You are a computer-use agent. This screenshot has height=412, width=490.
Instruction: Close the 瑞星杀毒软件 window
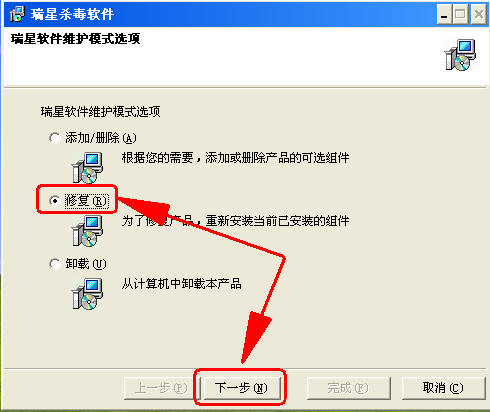[479, 15]
